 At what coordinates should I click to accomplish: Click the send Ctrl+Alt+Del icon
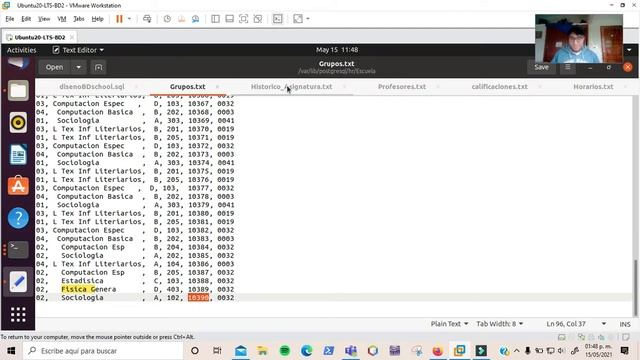click(x=147, y=19)
